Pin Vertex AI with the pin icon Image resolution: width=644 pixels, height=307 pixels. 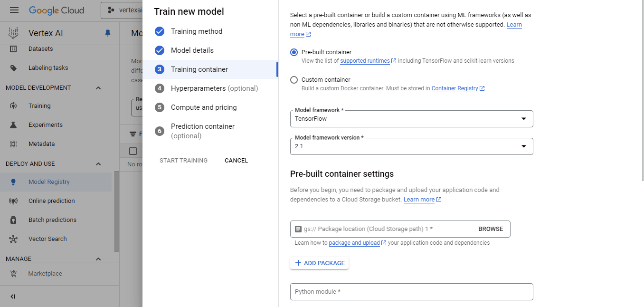pyautogui.click(x=108, y=33)
